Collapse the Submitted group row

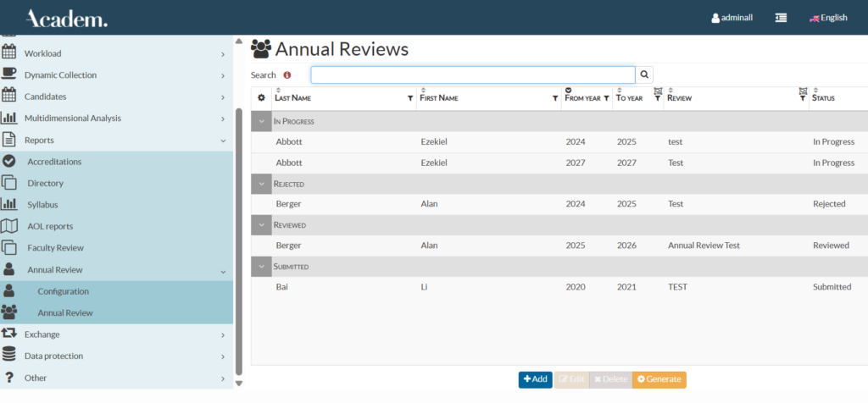(261, 267)
